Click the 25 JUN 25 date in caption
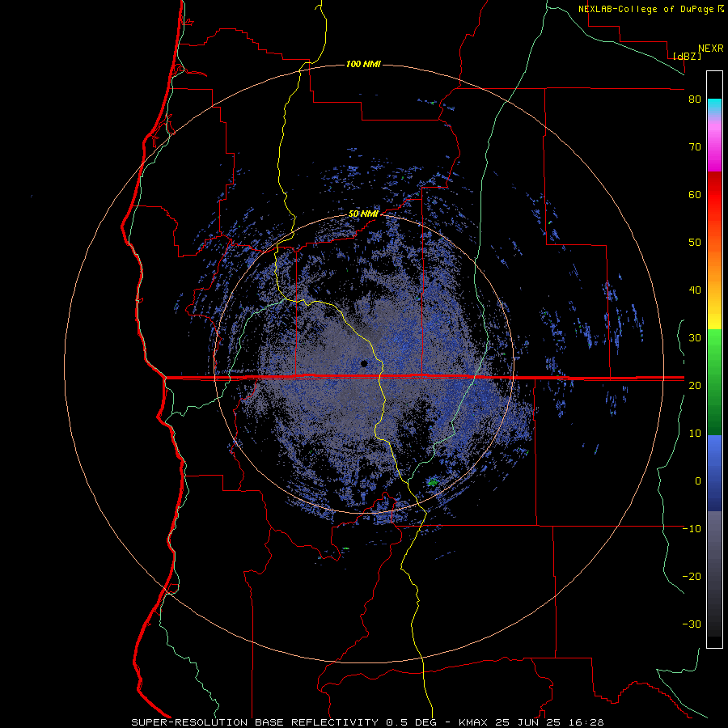 (530, 722)
